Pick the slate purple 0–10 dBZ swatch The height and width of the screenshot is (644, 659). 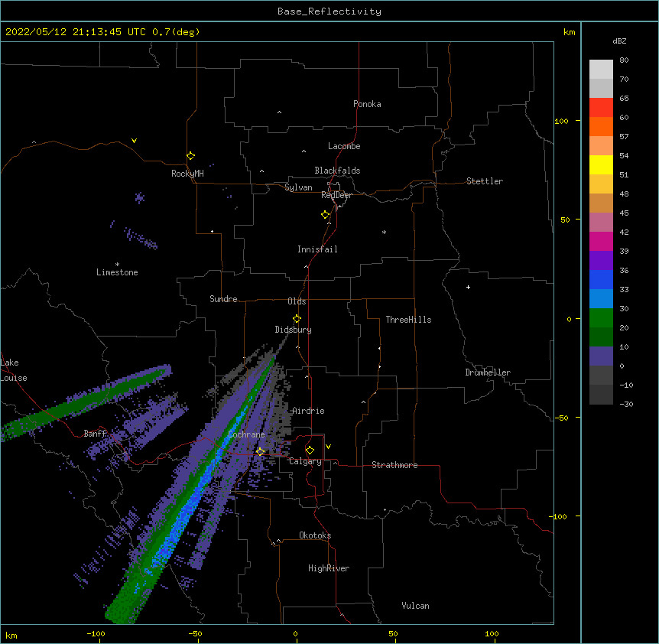tap(601, 356)
